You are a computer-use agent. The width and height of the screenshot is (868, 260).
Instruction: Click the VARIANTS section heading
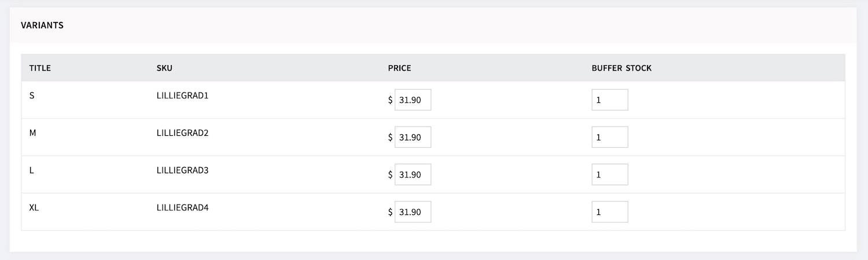(x=42, y=25)
